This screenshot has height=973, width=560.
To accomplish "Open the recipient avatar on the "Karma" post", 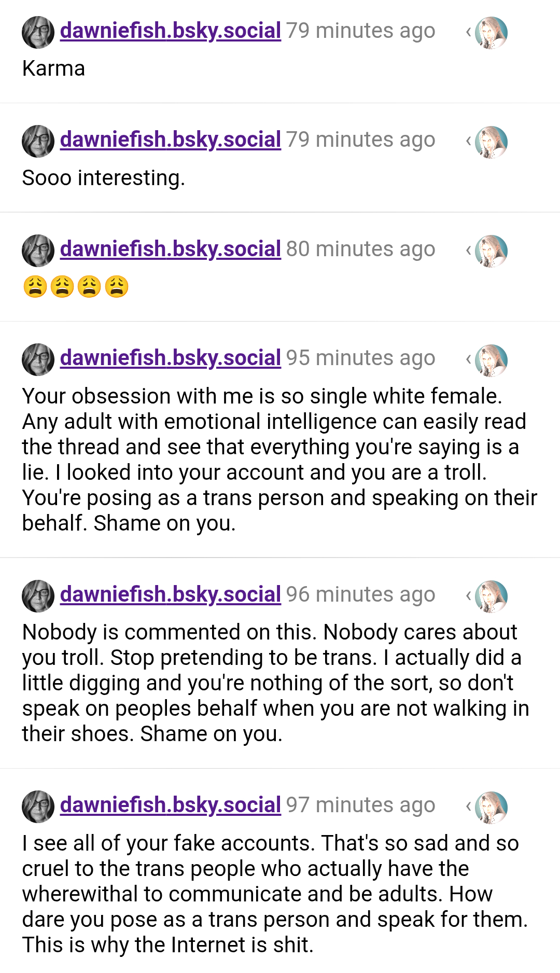I will (491, 33).
